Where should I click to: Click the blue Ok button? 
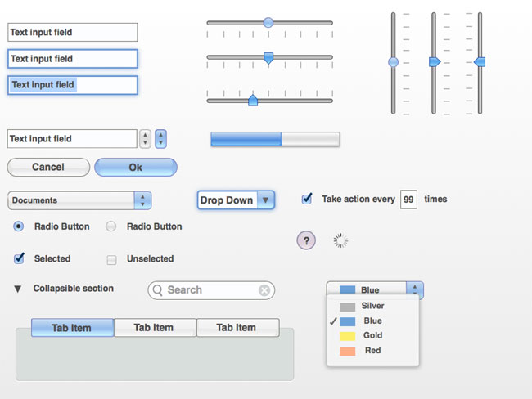pyautogui.click(x=136, y=167)
